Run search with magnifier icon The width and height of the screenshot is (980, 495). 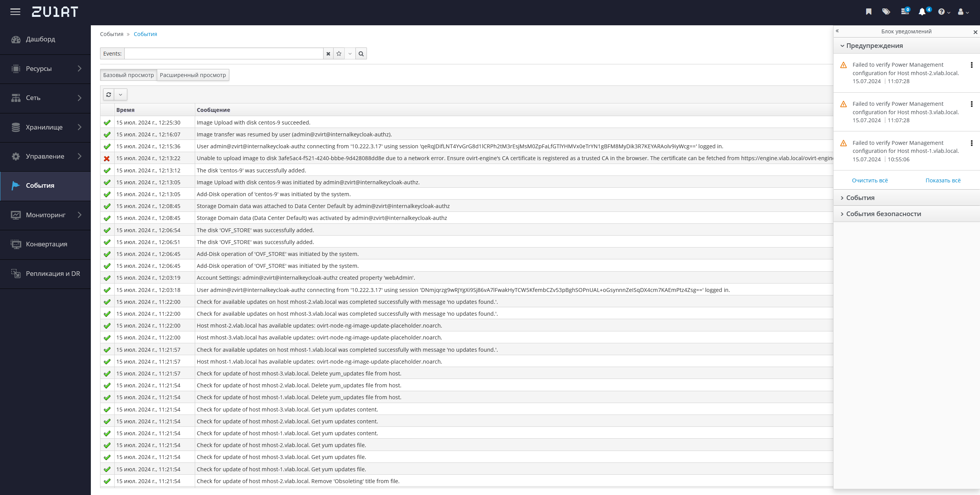pos(361,54)
